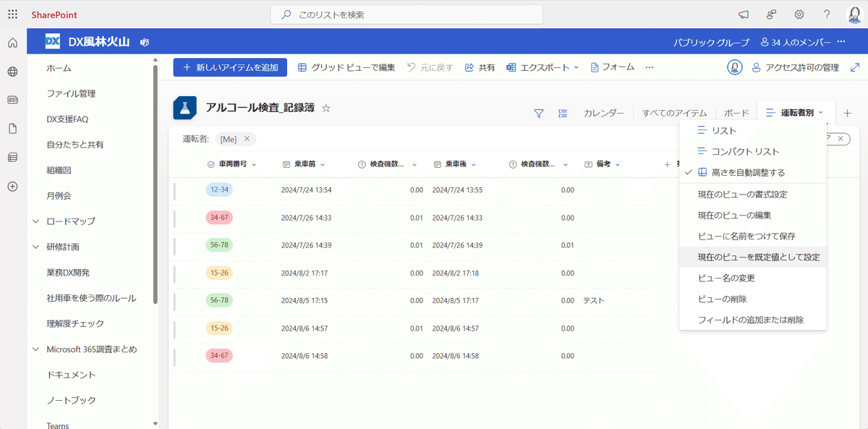The image size is (868, 429).
Task: Select 現在のビューの書式設定
Action: tap(752, 195)
